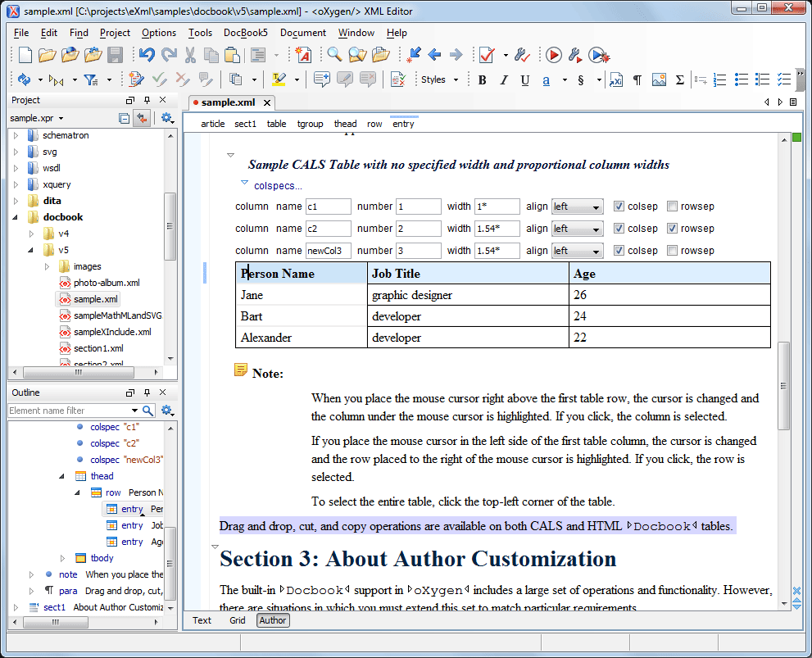This screenshot has height=658, width=812.
Task: Toggle Link with Editor in Project panel
Action: coord(142,118)
